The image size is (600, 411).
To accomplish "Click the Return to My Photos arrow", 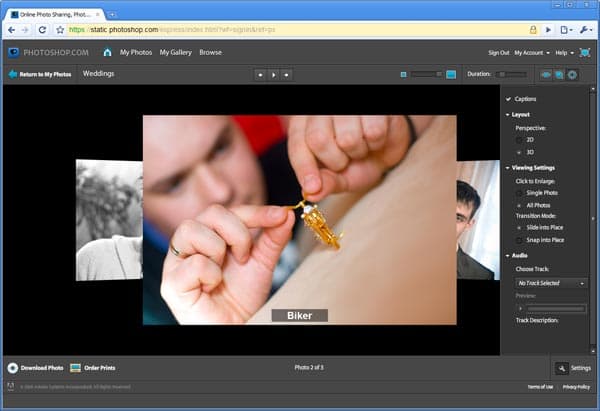I will (x=13, y=74).
